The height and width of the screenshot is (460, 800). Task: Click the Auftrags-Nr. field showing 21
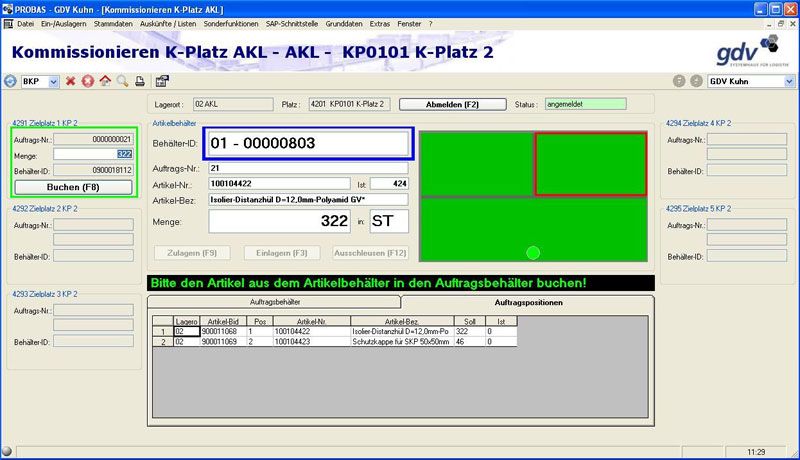[308, 168]
